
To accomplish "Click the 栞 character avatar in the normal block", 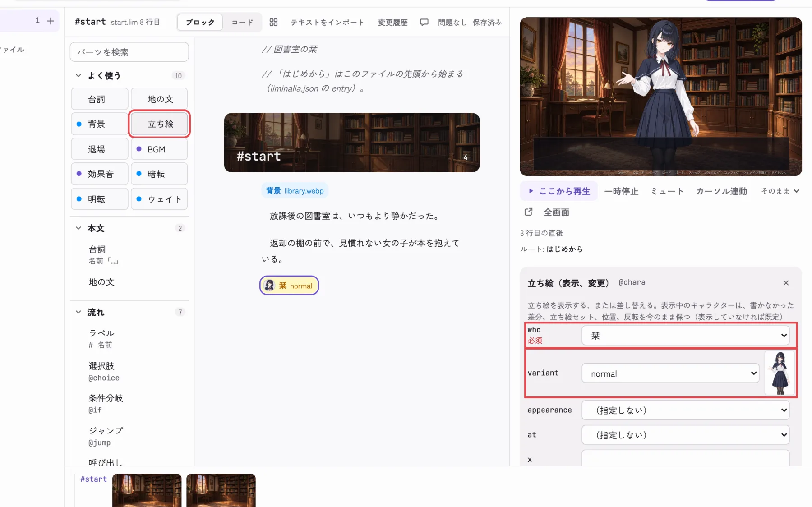I will (269, 286).
